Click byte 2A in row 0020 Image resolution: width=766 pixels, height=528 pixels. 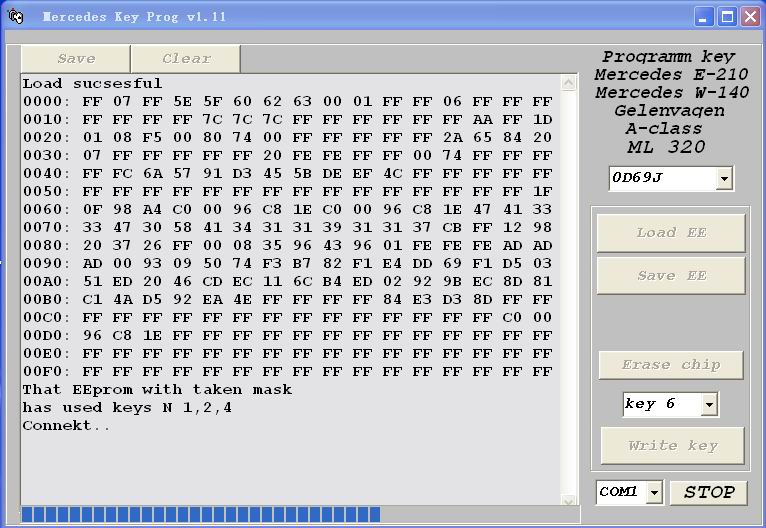coord(452,137)
